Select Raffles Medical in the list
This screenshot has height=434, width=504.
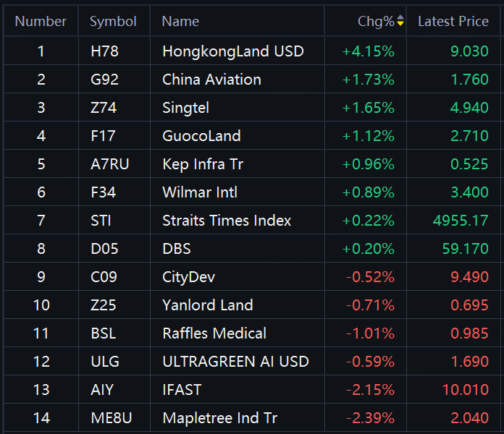click(x=214, y=333)
